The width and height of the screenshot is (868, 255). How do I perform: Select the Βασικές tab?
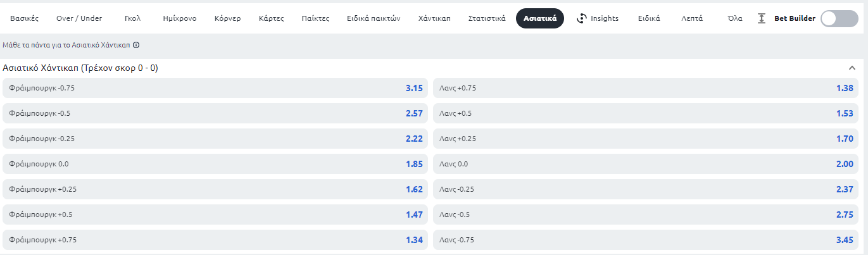25,18
